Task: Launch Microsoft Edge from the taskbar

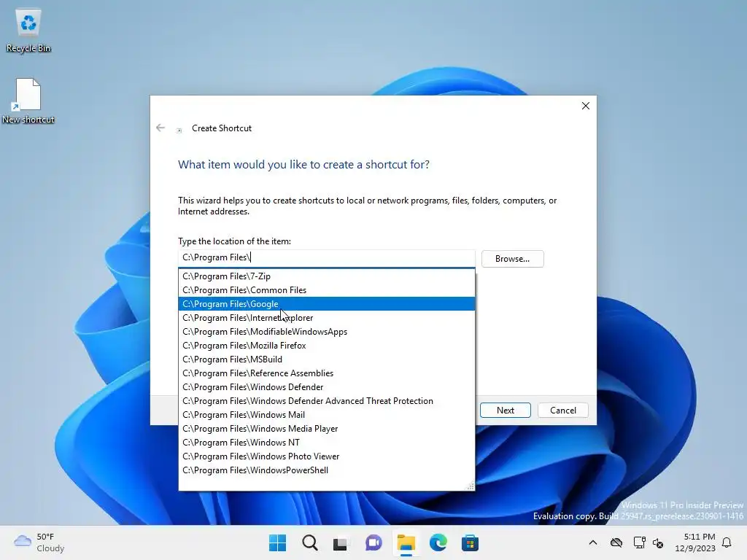Action: coord(438,542)
